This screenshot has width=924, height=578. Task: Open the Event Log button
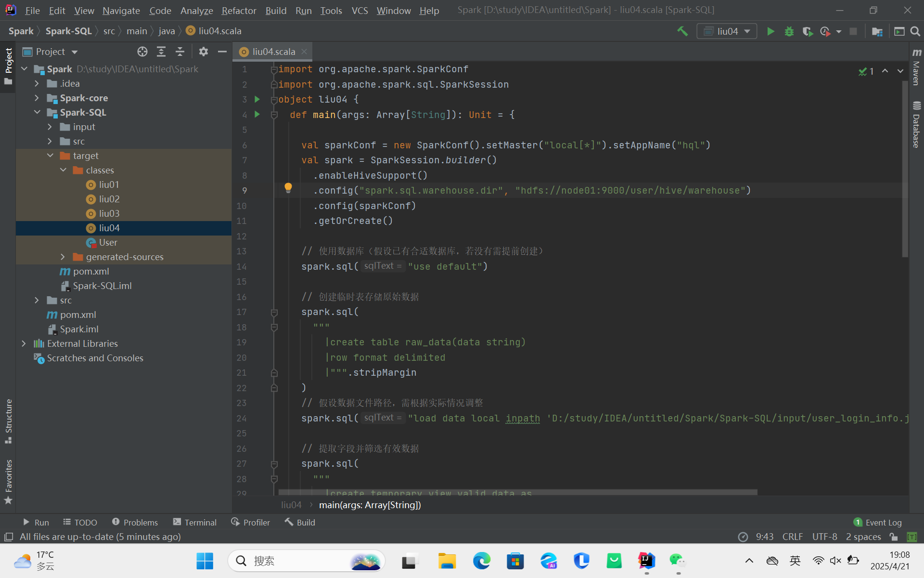[x=877, y=522]
